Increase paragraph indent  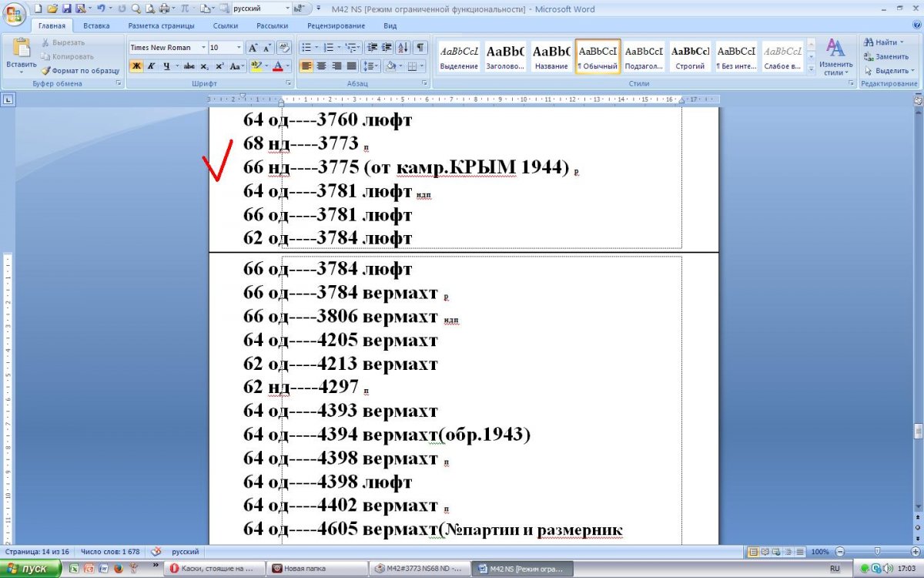pyautogui.click(x=388, y=47)
